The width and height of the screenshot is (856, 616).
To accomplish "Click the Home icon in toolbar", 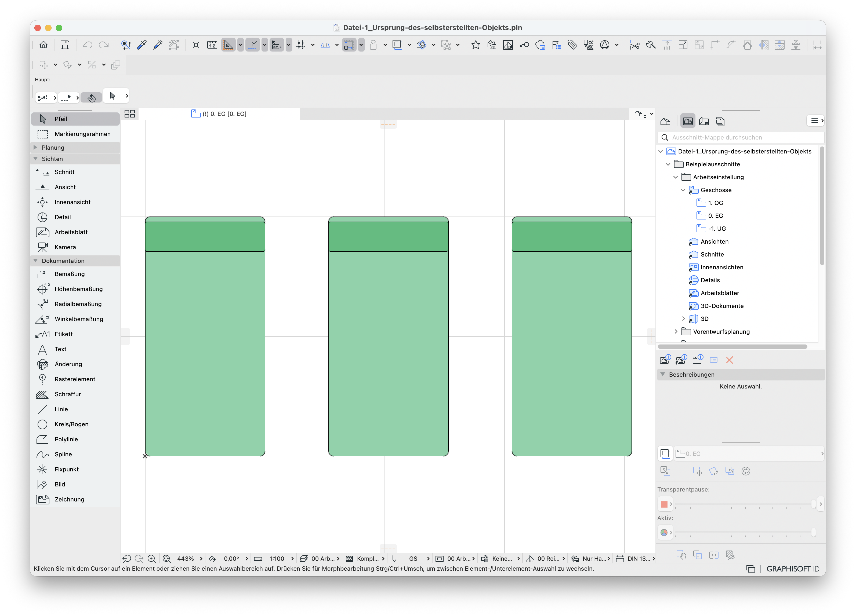I will [43, 45].
